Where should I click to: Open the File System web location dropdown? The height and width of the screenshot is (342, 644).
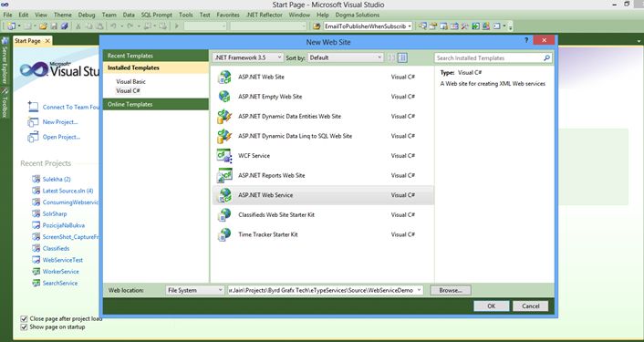click(195, 290)
